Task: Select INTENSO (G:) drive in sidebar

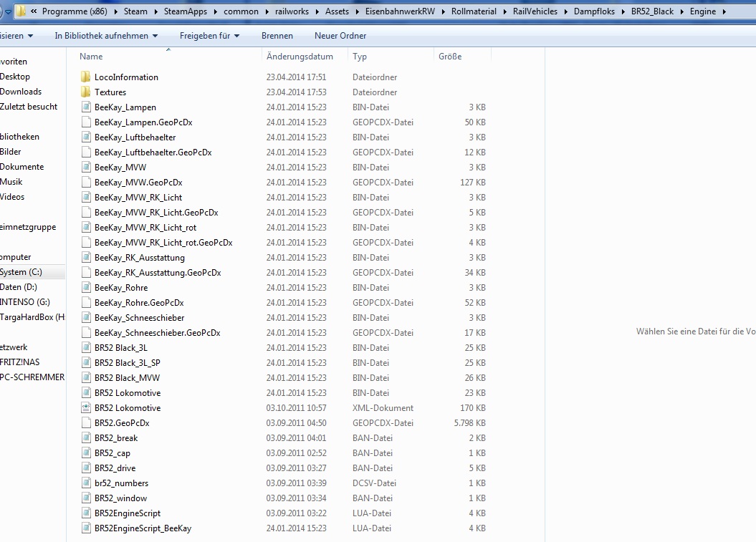Action: tap(25, 302)
